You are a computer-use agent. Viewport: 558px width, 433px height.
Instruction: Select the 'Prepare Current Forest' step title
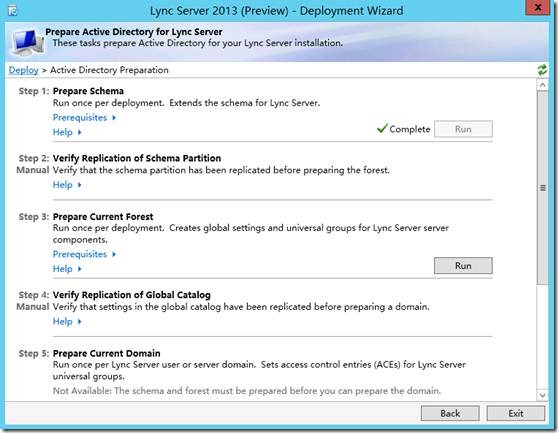tap(103, 217)
